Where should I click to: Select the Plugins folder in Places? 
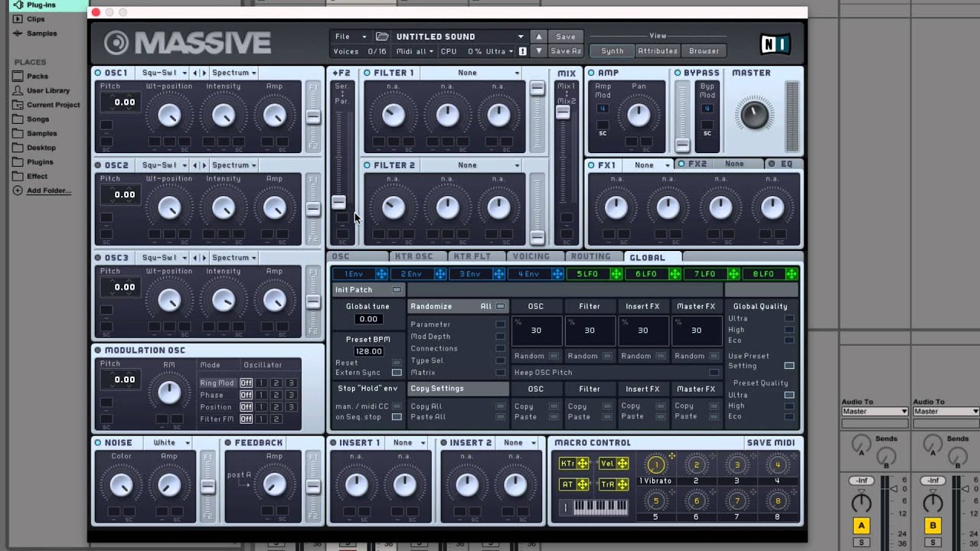40,162
